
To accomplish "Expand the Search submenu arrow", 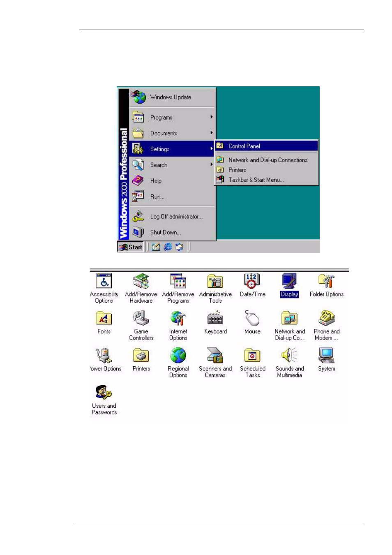I will point(212,164).
